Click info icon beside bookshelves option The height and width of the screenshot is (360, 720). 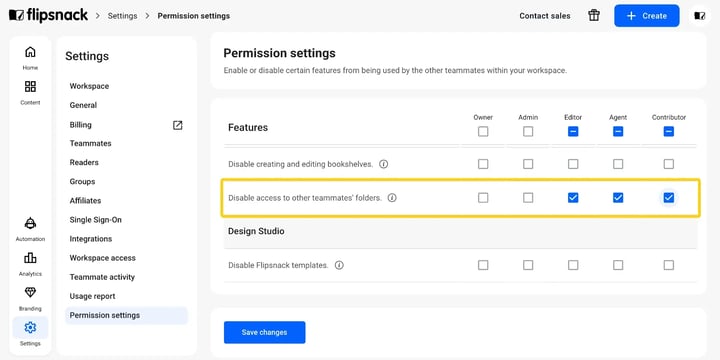tap(383, 164)
